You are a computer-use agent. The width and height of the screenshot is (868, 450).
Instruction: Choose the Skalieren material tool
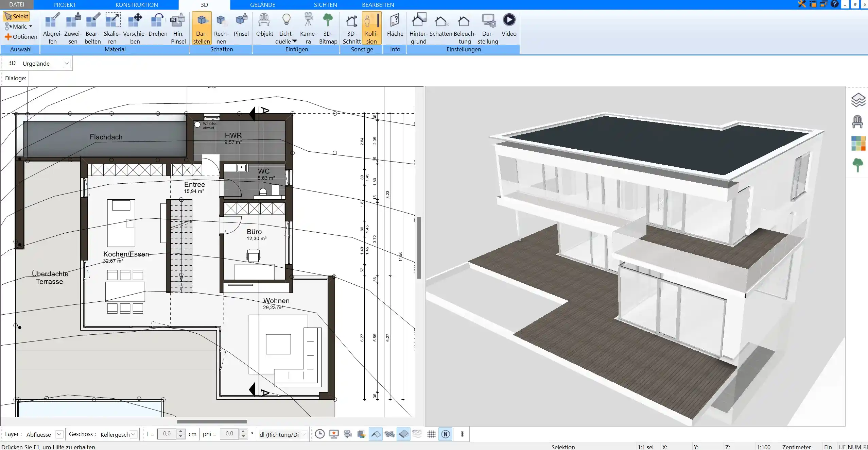(x=112, y=28)
